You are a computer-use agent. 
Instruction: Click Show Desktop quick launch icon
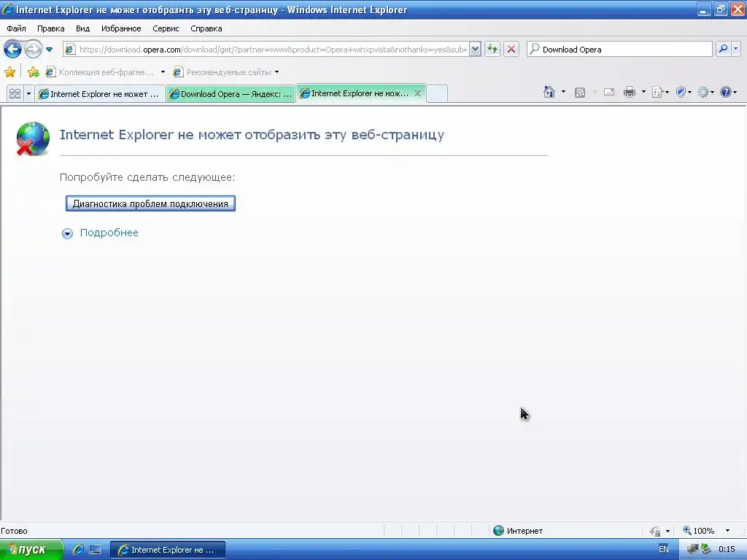[x=95, y=550]
